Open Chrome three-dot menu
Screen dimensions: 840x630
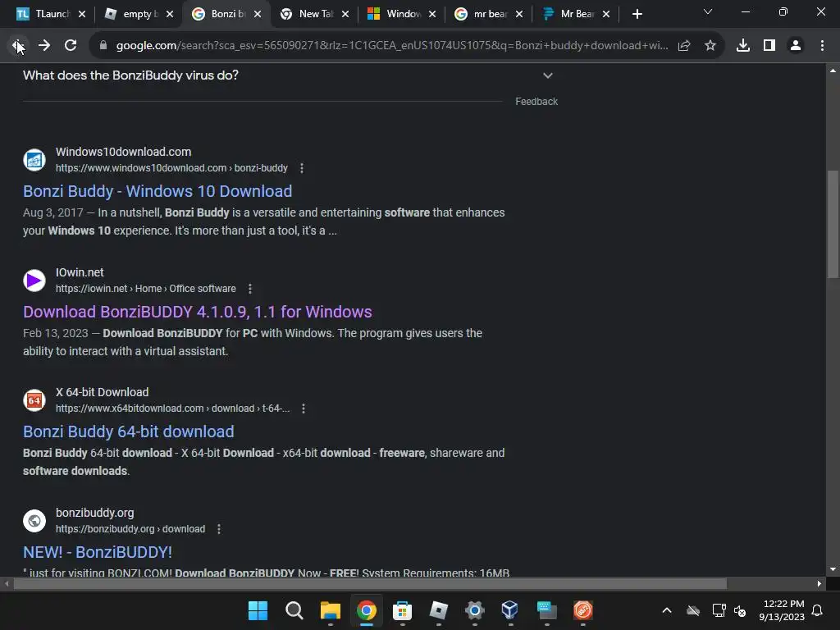(822, 46)
